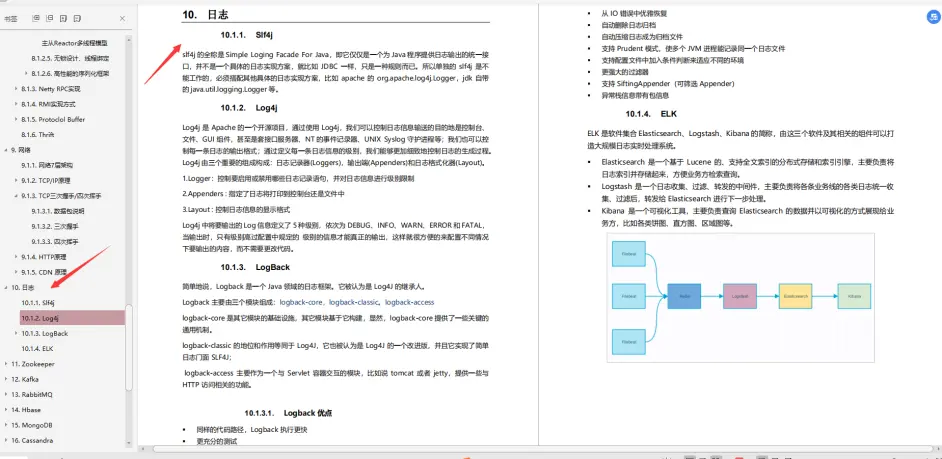
Task: Click the bookmark panel vertical scrollbar thumb
Action: (x=129, y=348)
